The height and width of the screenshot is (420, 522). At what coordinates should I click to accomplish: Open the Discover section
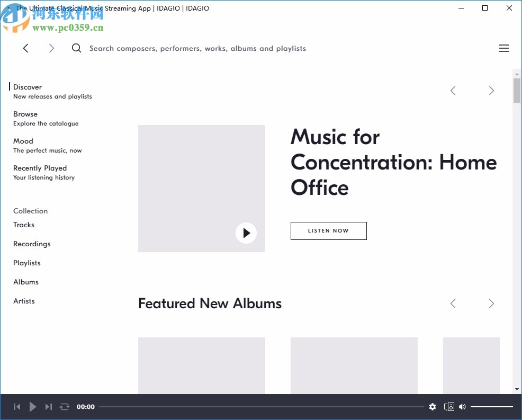click(52, 91)
